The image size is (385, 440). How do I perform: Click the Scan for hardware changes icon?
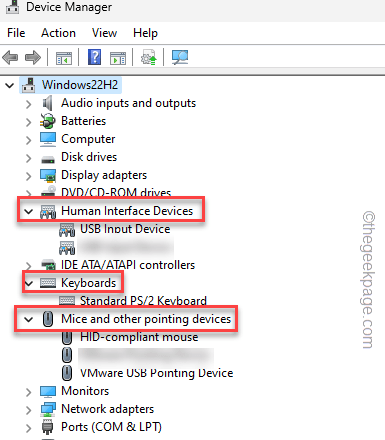[x=180, y=57]
